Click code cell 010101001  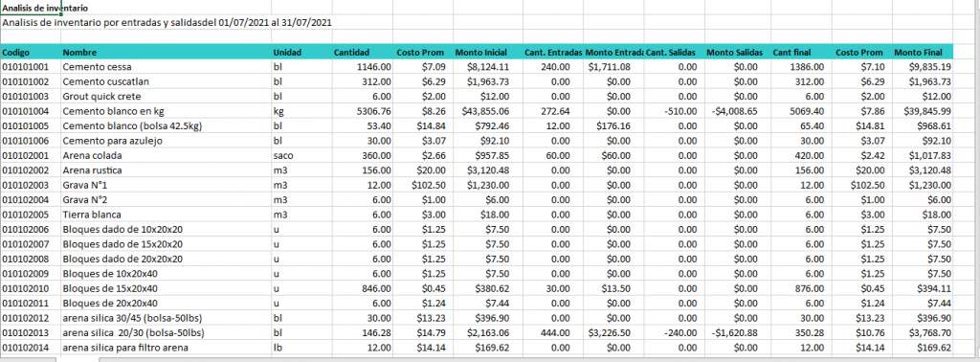[31, 67]
